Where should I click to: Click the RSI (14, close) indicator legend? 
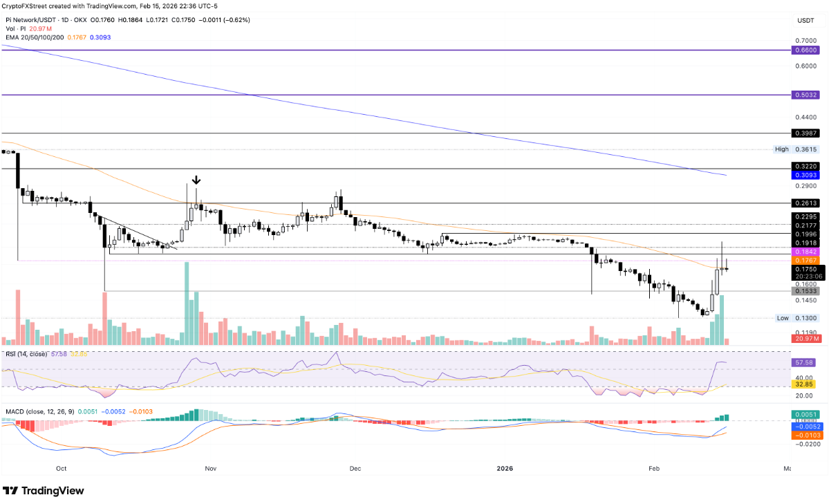click(24, 354)
